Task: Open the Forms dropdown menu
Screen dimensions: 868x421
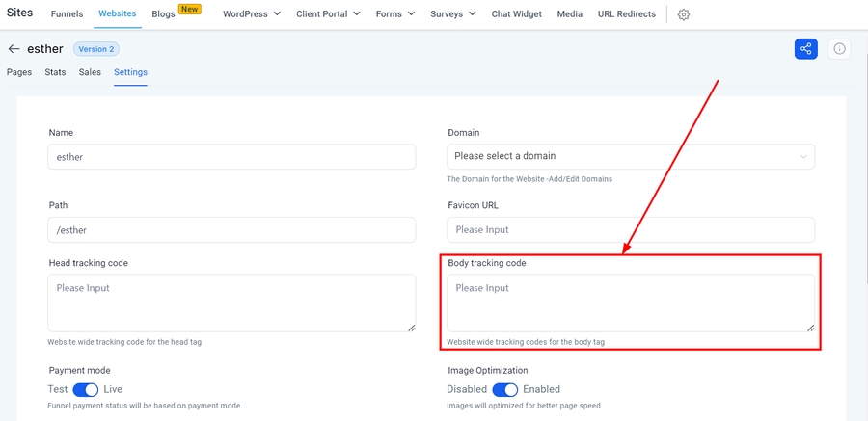Action: 395,14
